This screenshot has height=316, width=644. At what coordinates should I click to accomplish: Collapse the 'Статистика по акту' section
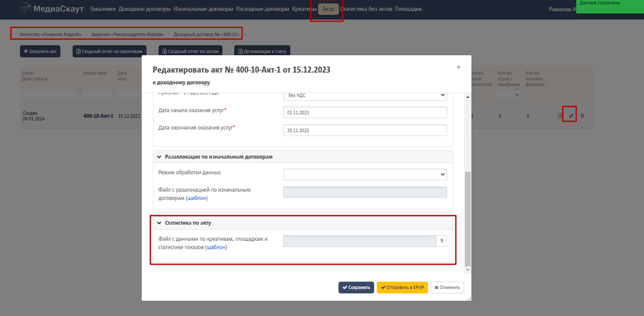(159, 223)
